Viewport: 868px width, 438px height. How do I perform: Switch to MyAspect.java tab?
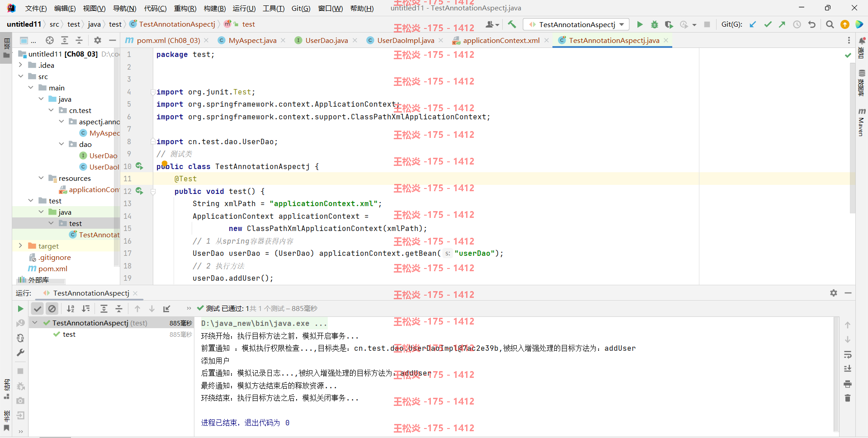click(x=252, y=40)
